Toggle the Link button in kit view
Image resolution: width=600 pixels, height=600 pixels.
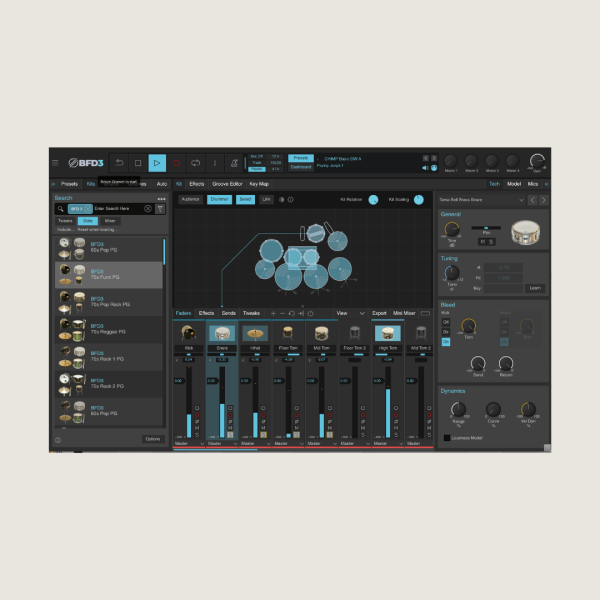point(266,199)
